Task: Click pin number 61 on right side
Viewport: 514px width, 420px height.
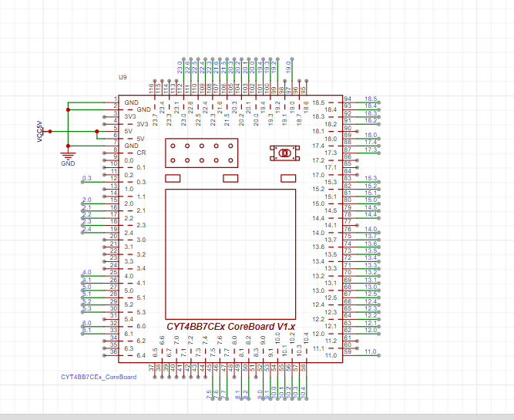Action: coord(348,338)
